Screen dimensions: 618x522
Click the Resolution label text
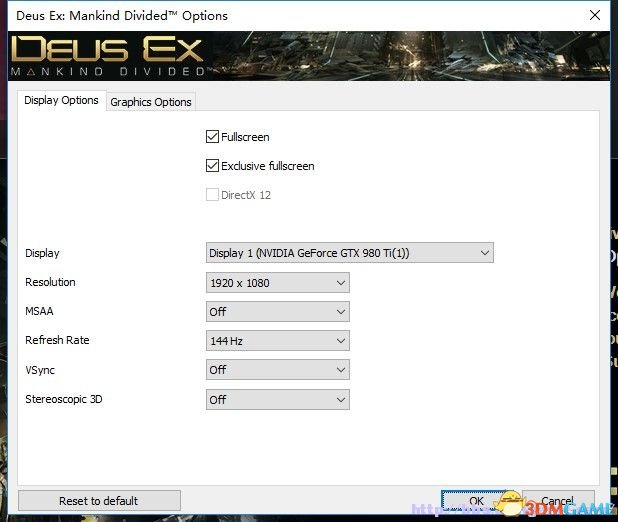point(50,282)
